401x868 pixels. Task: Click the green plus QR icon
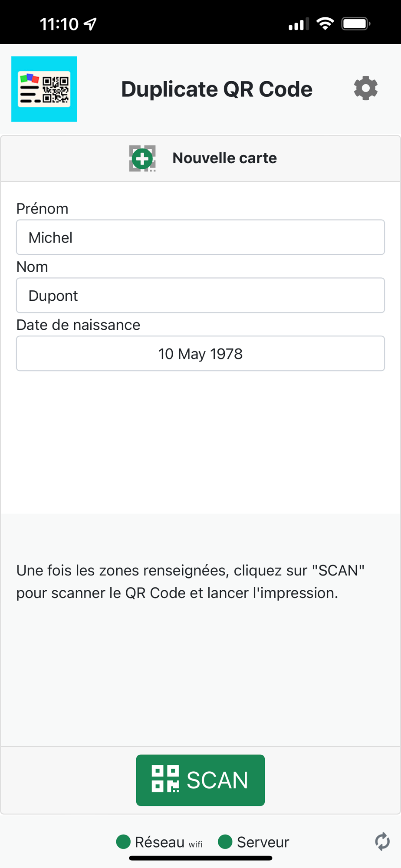(x=142, y=158)
